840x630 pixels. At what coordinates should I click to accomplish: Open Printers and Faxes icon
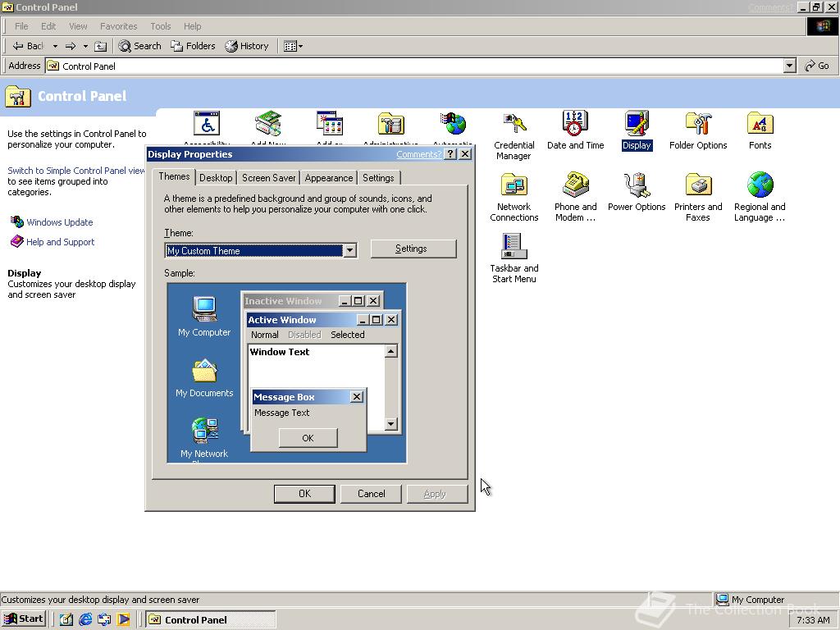click(697, 197)
